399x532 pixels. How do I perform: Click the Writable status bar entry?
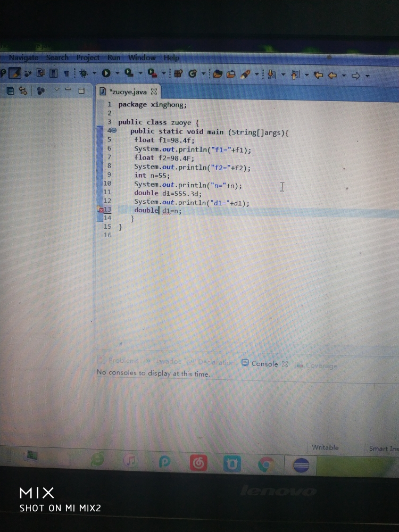[325, 447]
